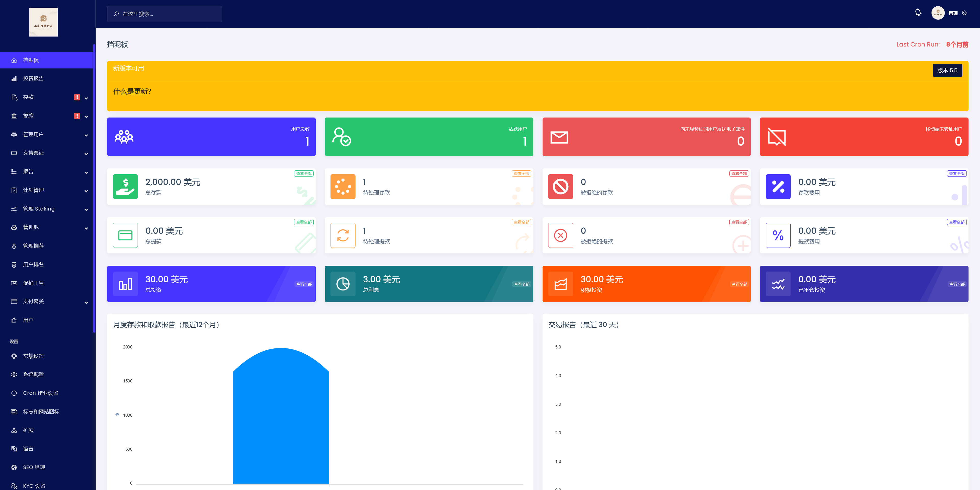Click the mobile unverified users icon
The image size is (980, 490).
tap(776, 137)
